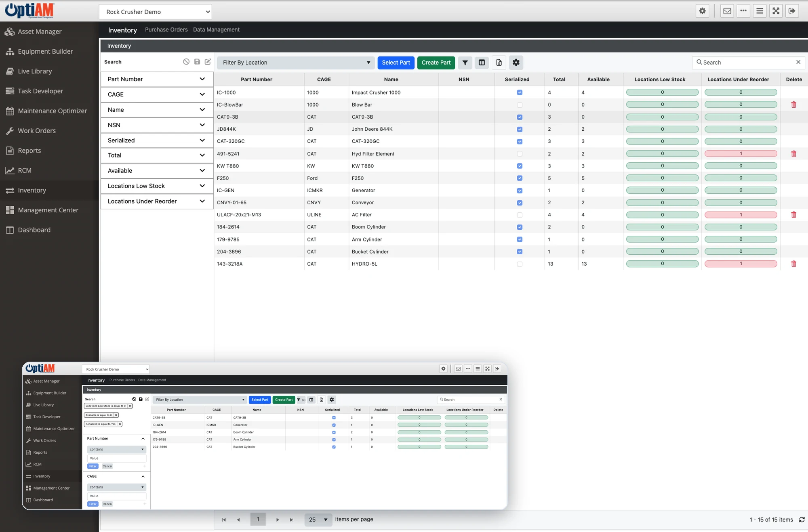Image resolution: width=808 pixels, height=532 pixels.
Task: Clear the search box with X icon
Action: pos(798,62)
